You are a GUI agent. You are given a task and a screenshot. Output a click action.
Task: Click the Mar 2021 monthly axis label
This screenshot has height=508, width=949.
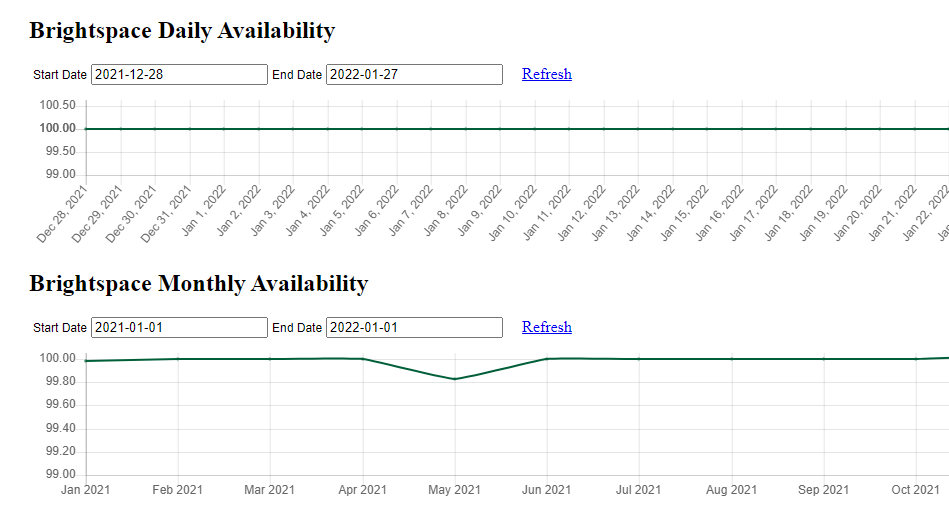click(269, 490)
